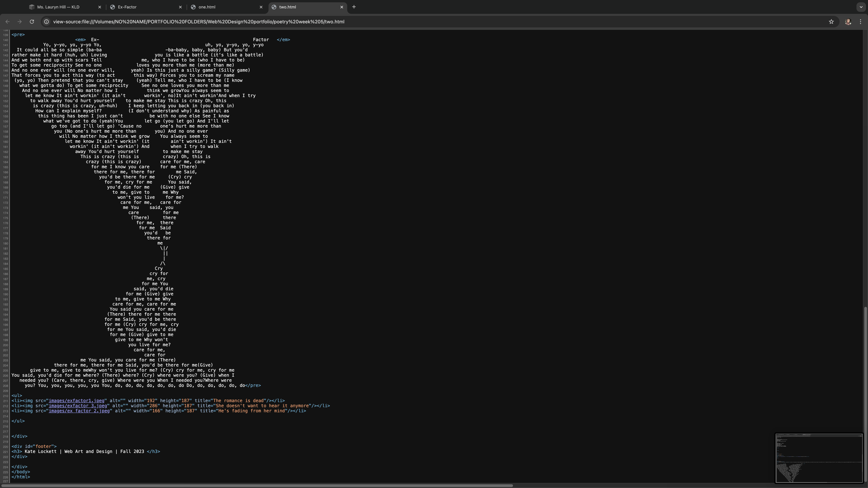Click the horizontal scrollbar at bottom
The image size is (868, 488).
pos(257,486)
